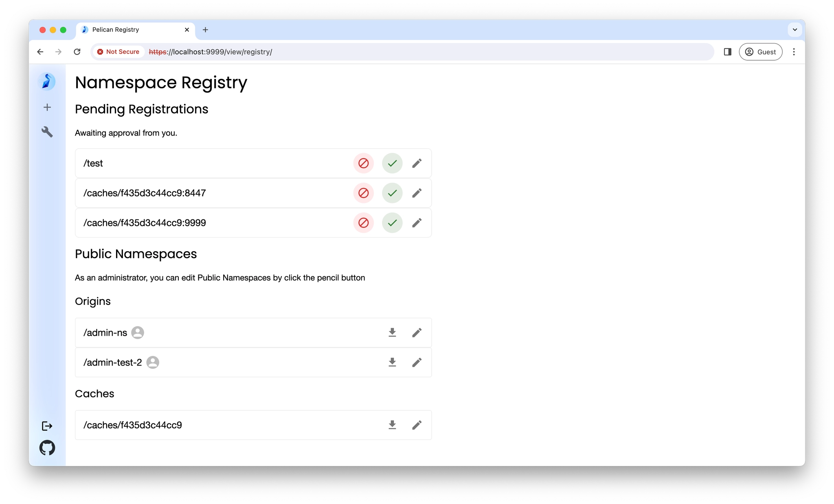Expand the sidebar plus icon
The height and width of the screenshot is (504, 834).
tap(47, 107)
